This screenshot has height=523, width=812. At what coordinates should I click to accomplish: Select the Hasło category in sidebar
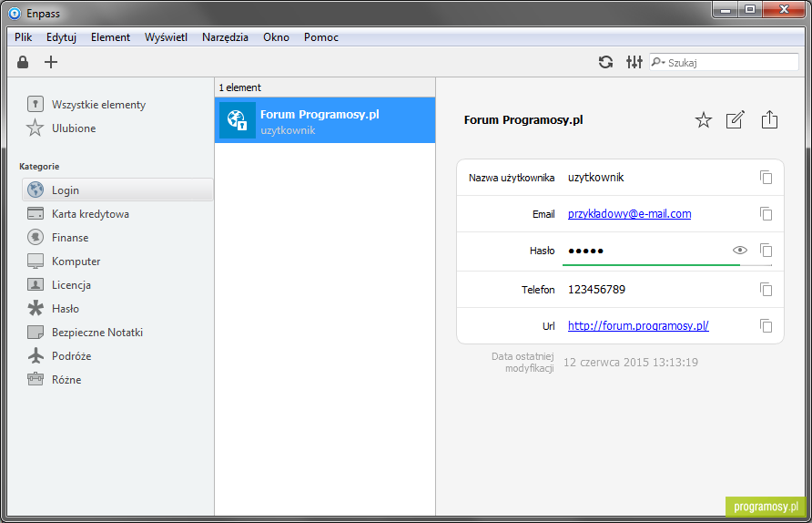[54, 308]
